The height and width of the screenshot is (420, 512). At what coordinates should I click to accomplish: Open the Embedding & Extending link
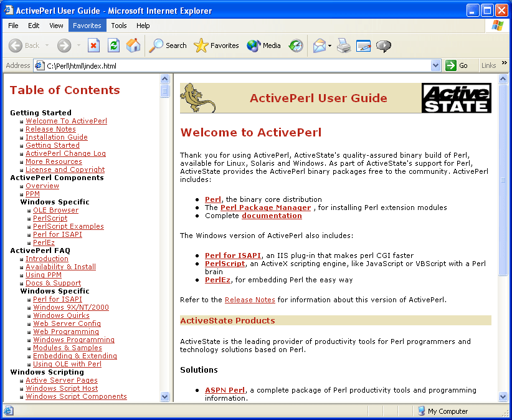pyautogui.click(x=75, y=356)
